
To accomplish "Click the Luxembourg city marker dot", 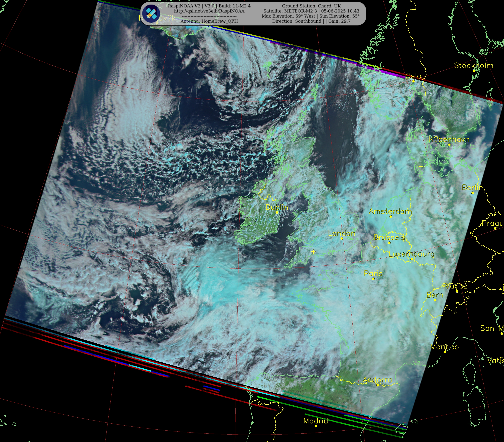I will coord(412,259).
